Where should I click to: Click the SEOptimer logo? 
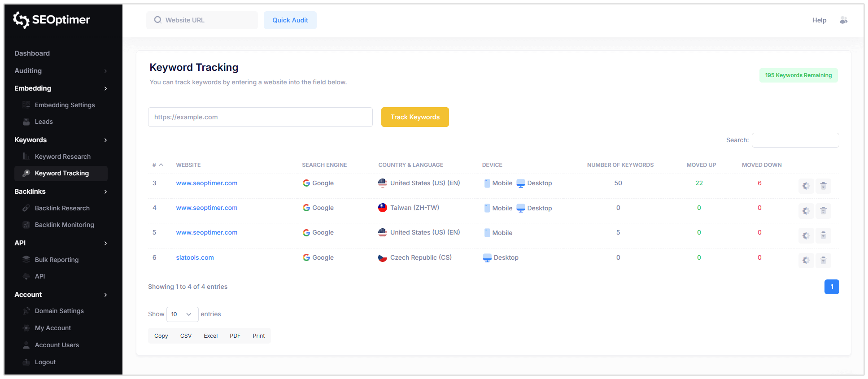51,20
